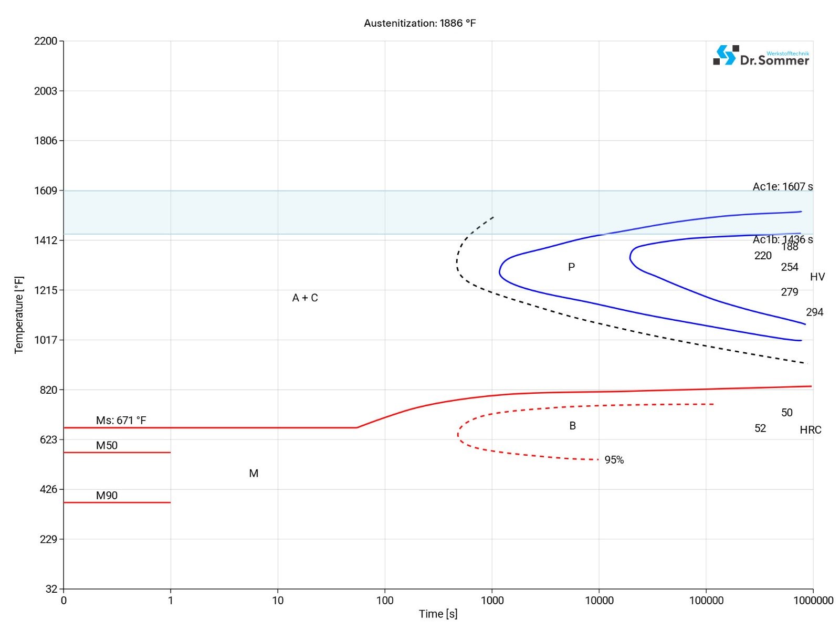Image resolution: width=840 pixels, height=630 pixels.
Task: Click the M90 martensite line label
Action: (107, 495)
